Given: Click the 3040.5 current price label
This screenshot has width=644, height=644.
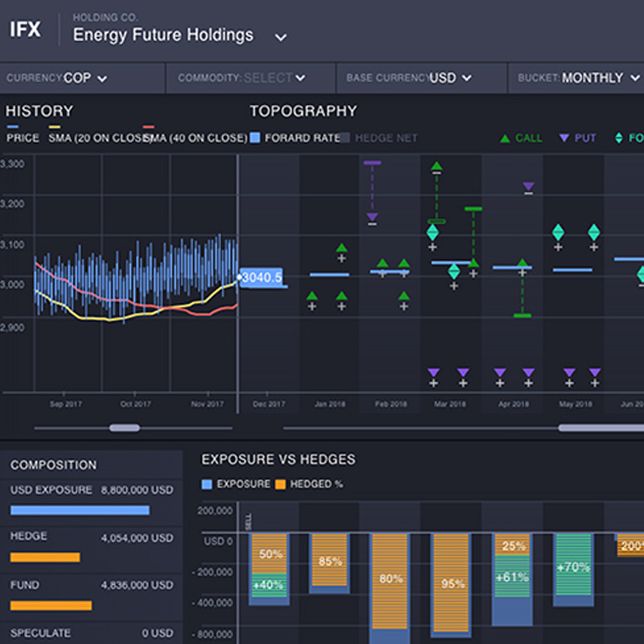Looking at the screenshot, I should [x=262, y=278].
